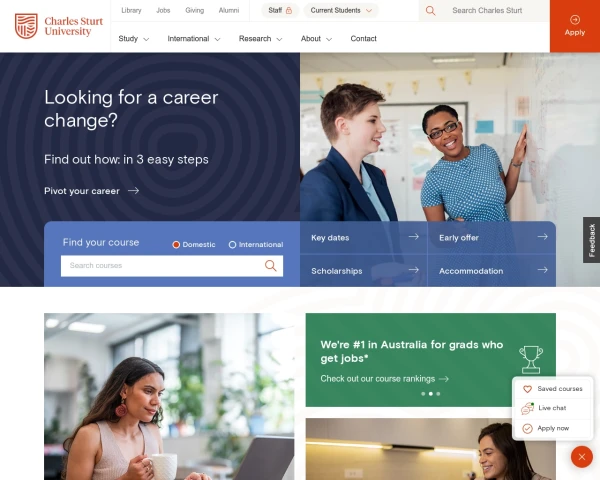Expand the Study dropdown menu
600x480 pixels.
(134, 39)
